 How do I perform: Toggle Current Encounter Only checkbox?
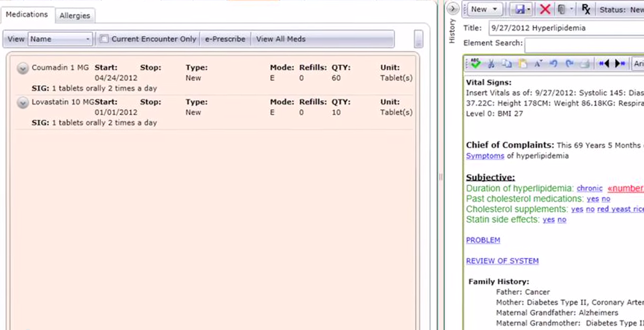104,39
